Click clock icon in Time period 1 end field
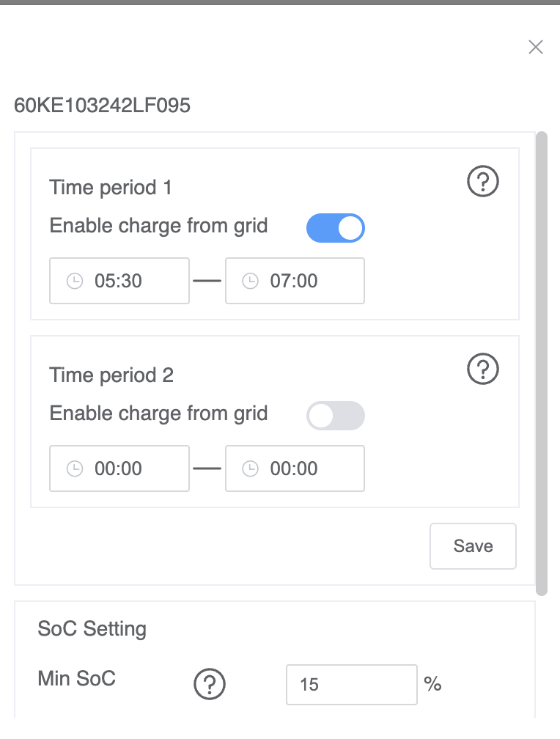The image size is (560, 739). [250, 281]
